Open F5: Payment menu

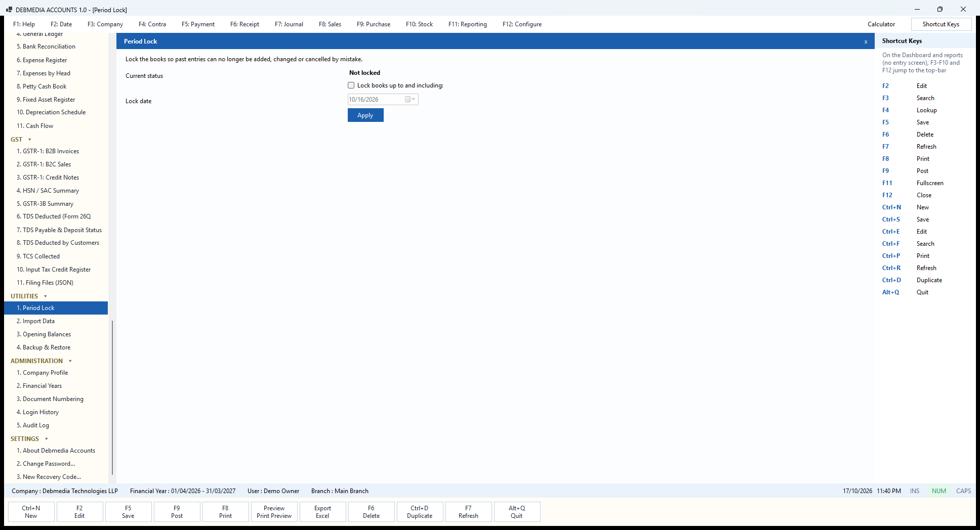click(x=198, y=24)
